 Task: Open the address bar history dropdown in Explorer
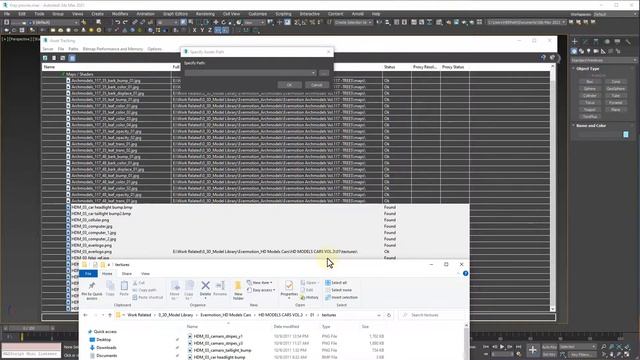point(379,315)
